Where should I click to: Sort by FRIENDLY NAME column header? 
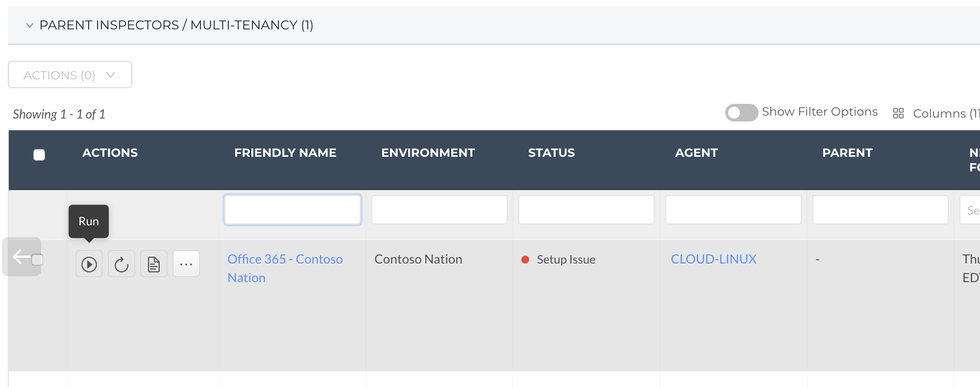click(x=285, y=153)
